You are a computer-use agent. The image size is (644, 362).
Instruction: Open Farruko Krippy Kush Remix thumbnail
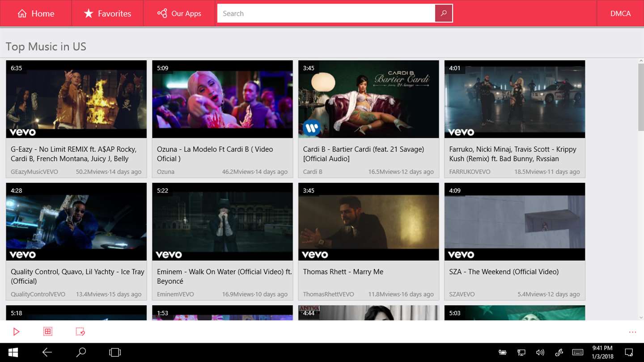click(515, 99)
